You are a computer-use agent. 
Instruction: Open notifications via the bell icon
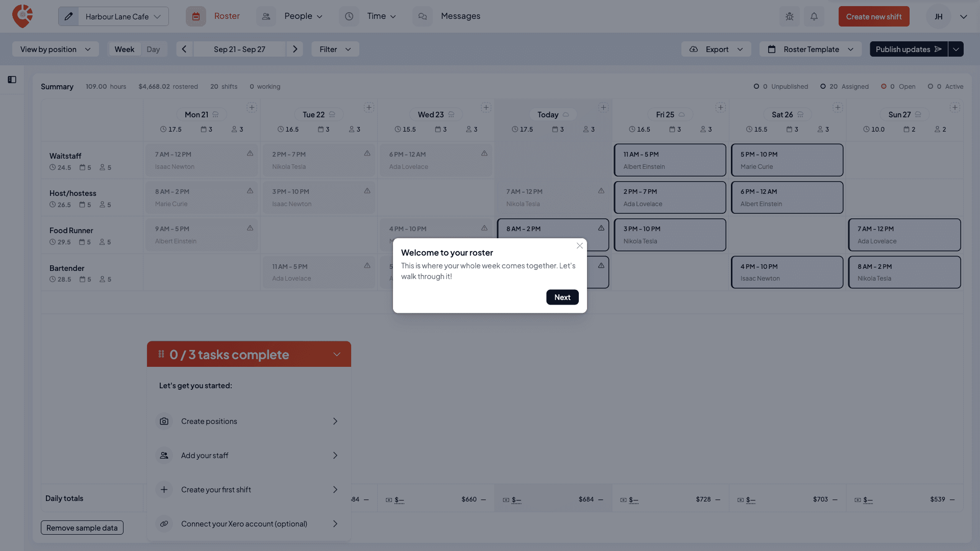[814, 16]
